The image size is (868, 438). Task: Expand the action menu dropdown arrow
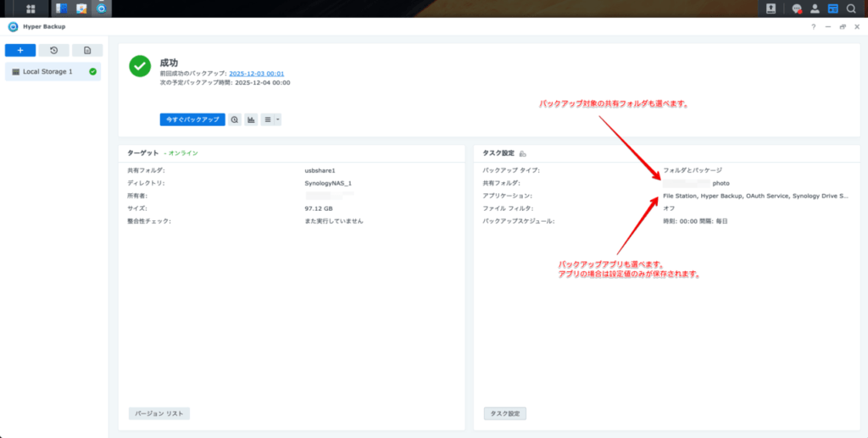(278, 119)
